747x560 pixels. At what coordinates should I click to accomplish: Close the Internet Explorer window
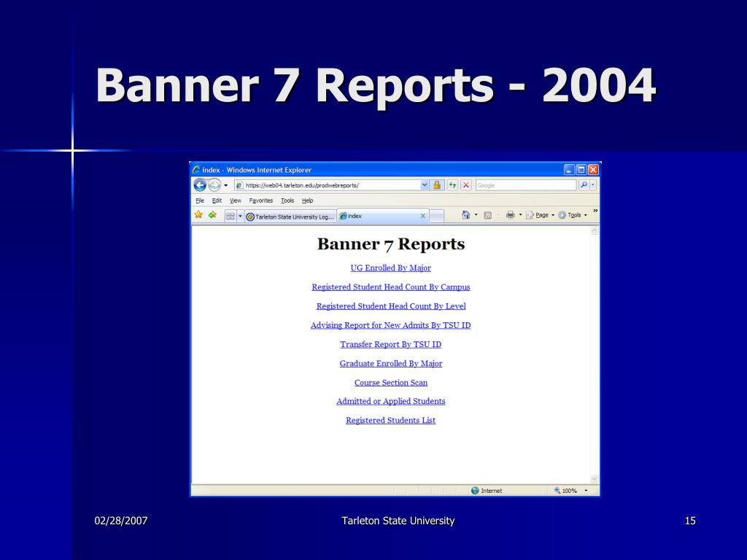pyautogui.click(x=593, y=169)
